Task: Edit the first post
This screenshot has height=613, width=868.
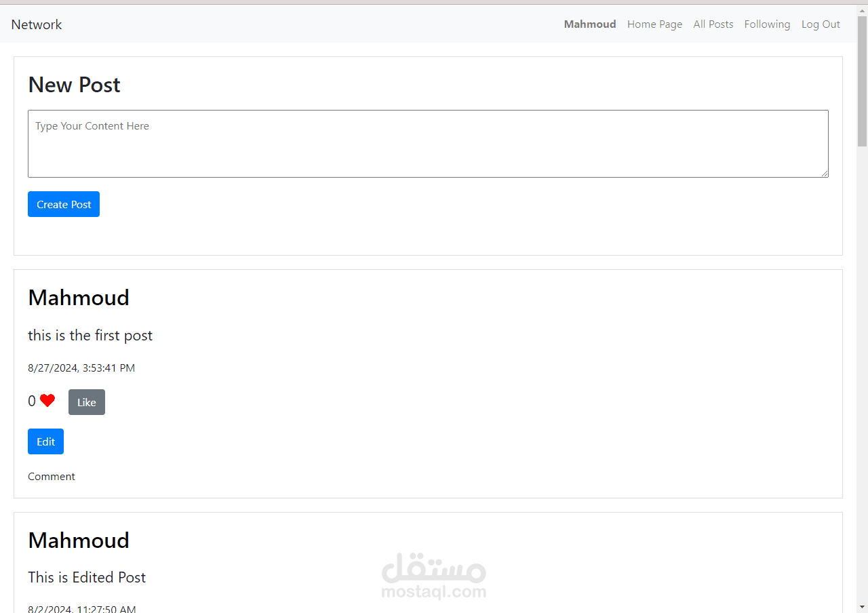Action: pos(45,441)
